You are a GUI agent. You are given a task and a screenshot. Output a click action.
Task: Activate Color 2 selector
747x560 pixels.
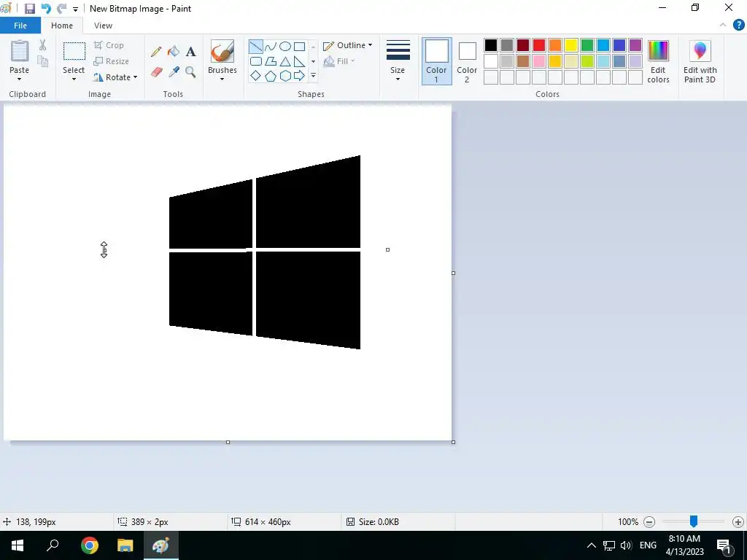(467, 61)
